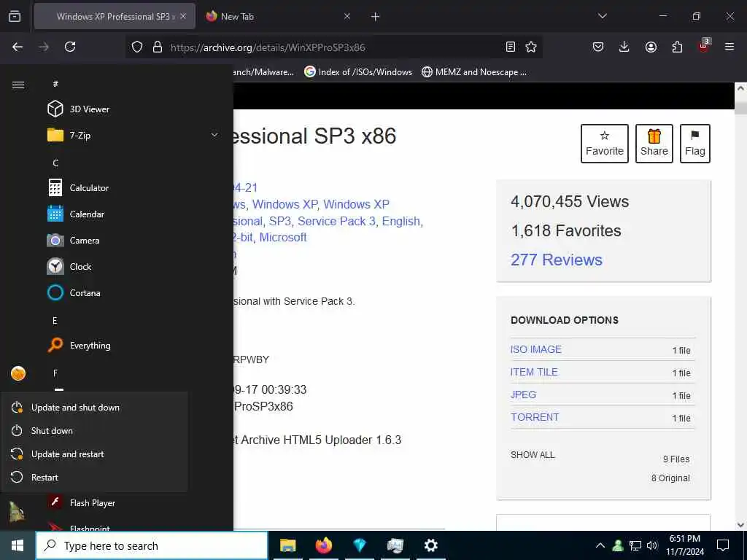Launch the Calculator app
Image resolution: width=747 pixels, height=560 pixels.
[x=78, y=187]
